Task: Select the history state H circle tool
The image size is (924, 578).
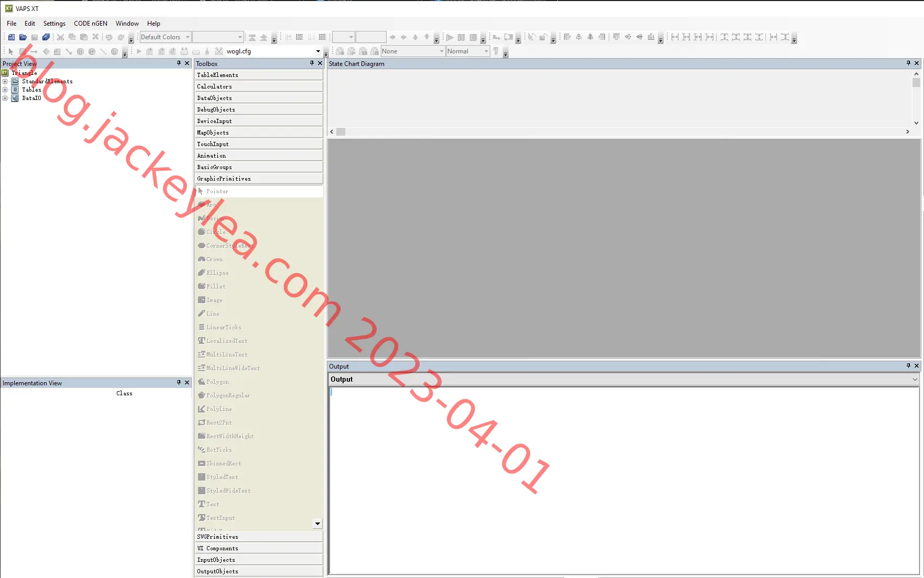Action: point(80,51)
